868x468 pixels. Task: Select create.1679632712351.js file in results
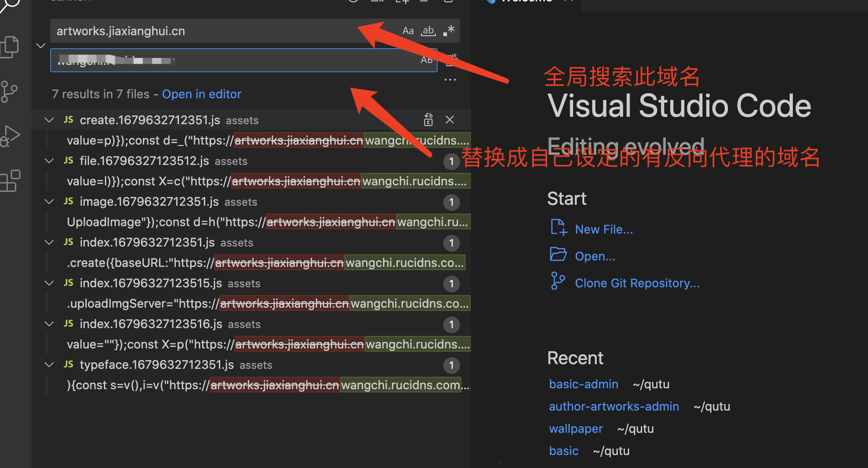click(x=150, y=120)
